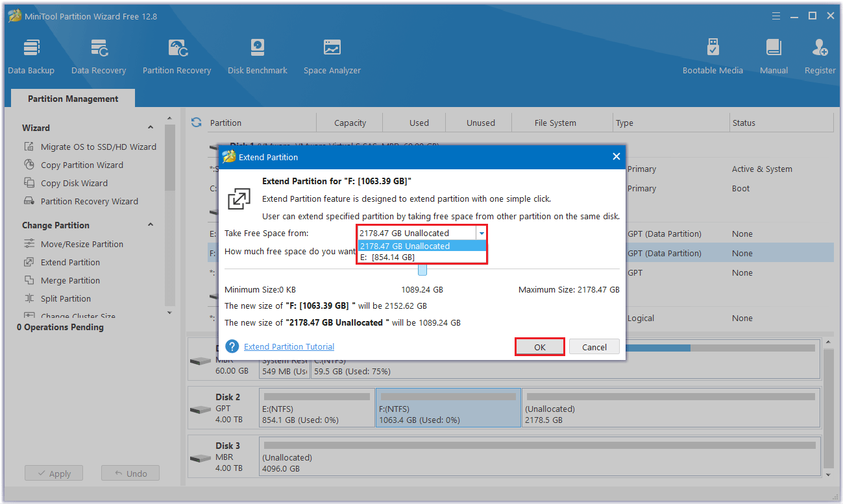
Task: Open the Data Backup tool
Action: tap(31, 57)
